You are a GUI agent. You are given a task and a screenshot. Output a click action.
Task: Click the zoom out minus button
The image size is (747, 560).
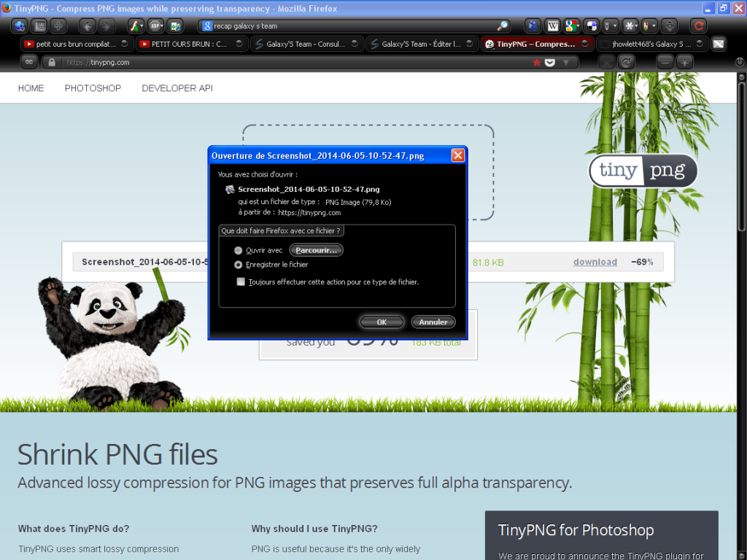[665, 62]
